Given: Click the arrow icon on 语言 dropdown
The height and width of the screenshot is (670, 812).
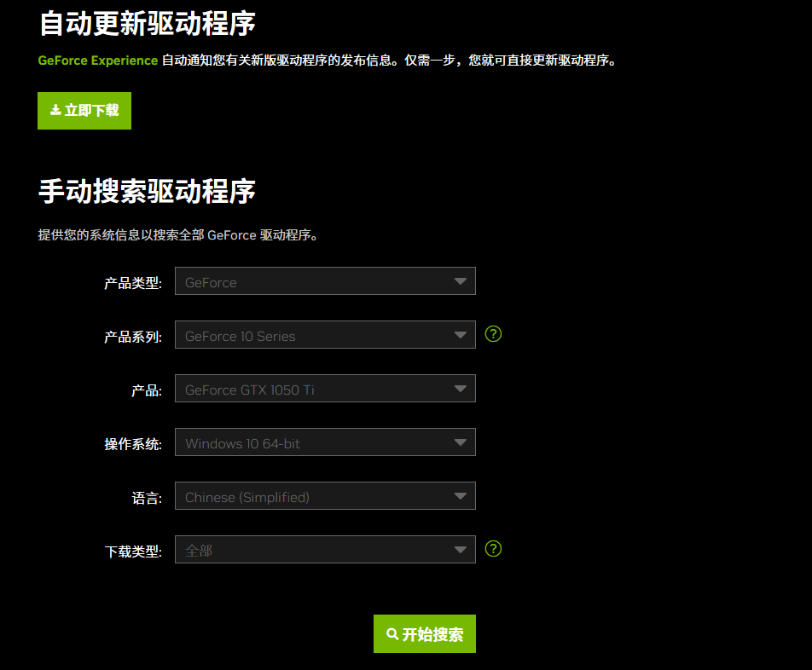Looking at the screenshot, I should (x=460, y=495).
